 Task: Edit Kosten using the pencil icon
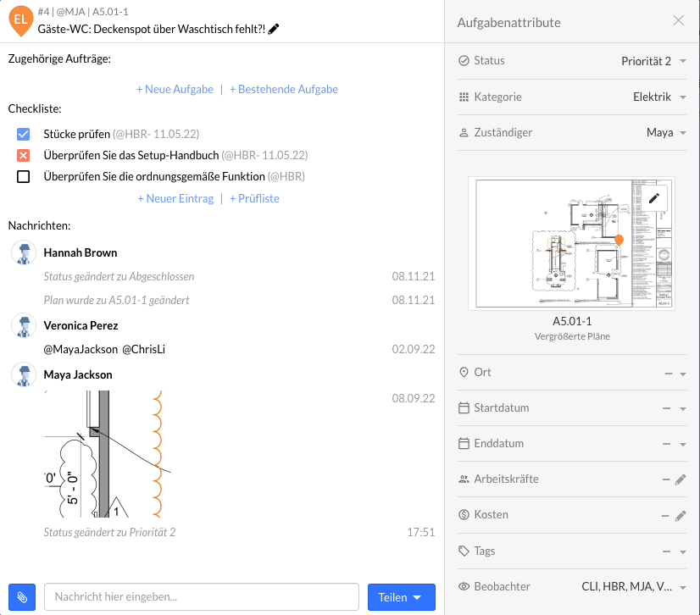(x=680, y=515)
